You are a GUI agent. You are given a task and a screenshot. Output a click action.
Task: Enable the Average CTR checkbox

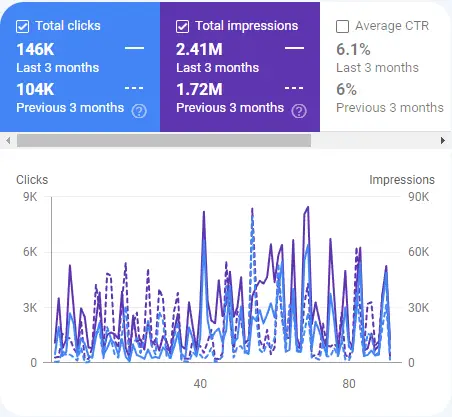tap(342, 26)
